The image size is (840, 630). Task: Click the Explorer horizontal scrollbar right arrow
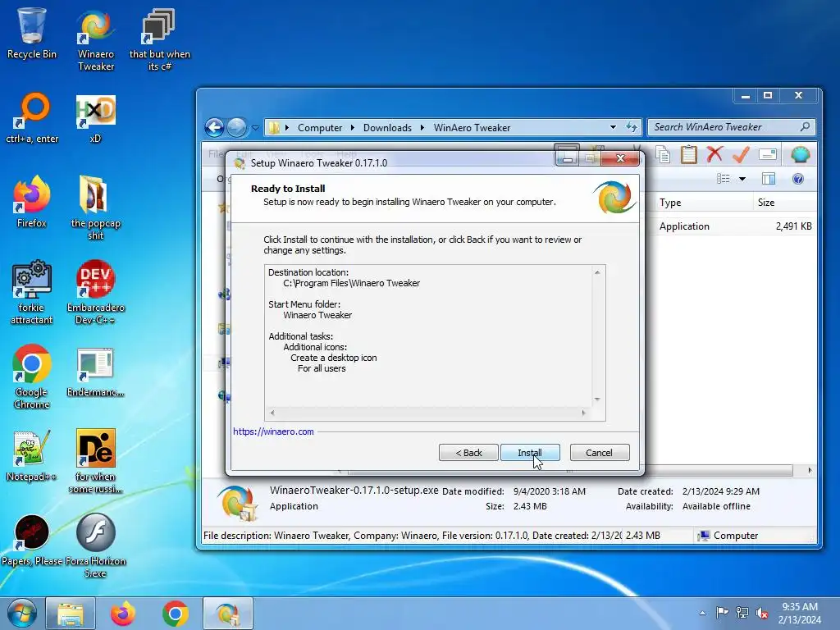pyautogui.click(x=810, y=470)
